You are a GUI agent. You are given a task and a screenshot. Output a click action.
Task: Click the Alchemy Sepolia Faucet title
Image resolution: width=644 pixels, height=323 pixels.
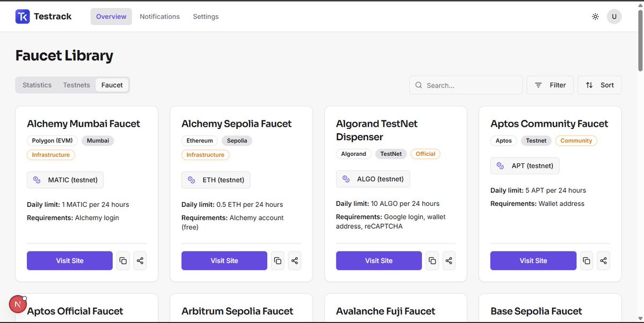tap(237, 124)
